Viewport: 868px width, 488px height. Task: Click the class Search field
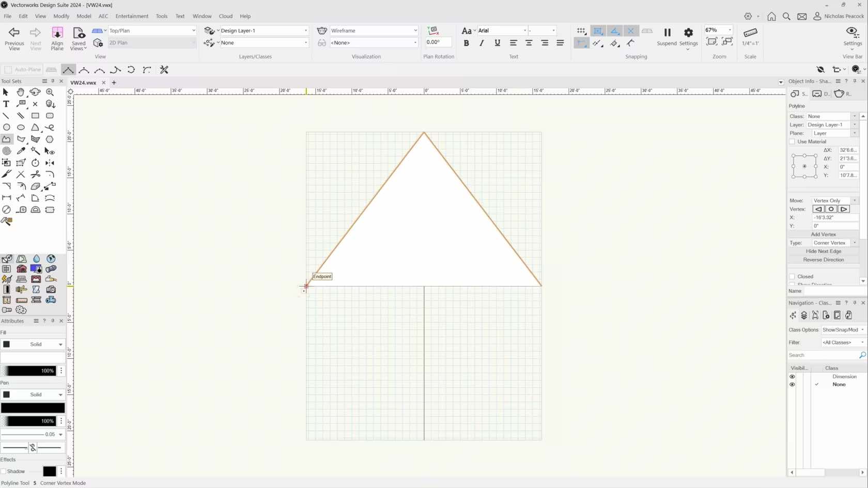[x=823, y=355]
